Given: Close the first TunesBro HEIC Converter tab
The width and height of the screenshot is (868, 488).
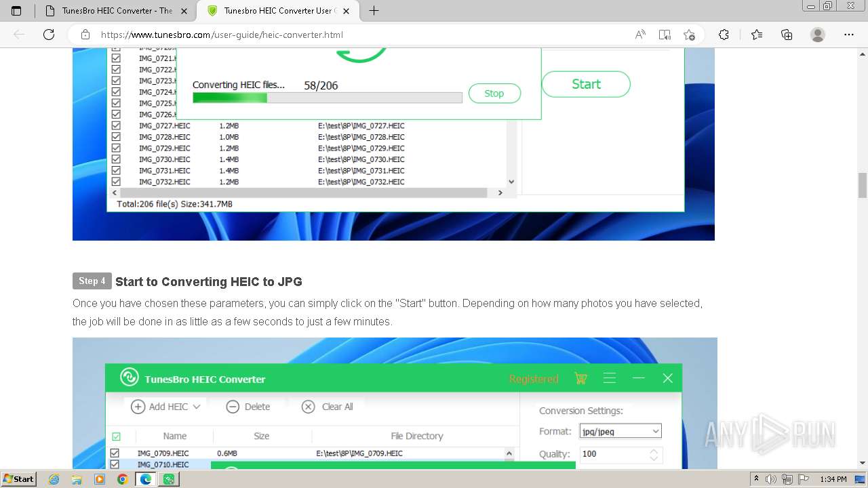Looking at the screenshot, I should tap(184, 11).
